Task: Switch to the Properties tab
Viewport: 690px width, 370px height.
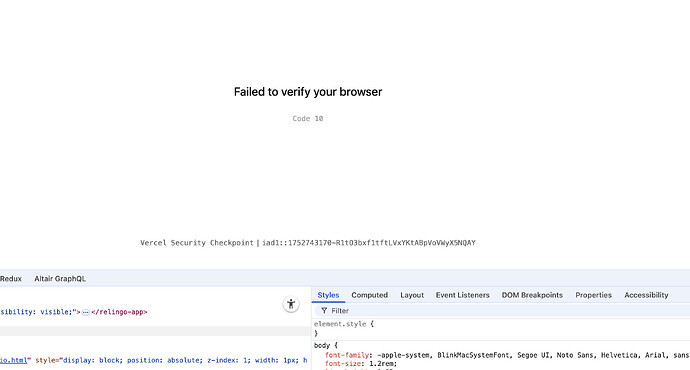Action: tap(593, 295)
